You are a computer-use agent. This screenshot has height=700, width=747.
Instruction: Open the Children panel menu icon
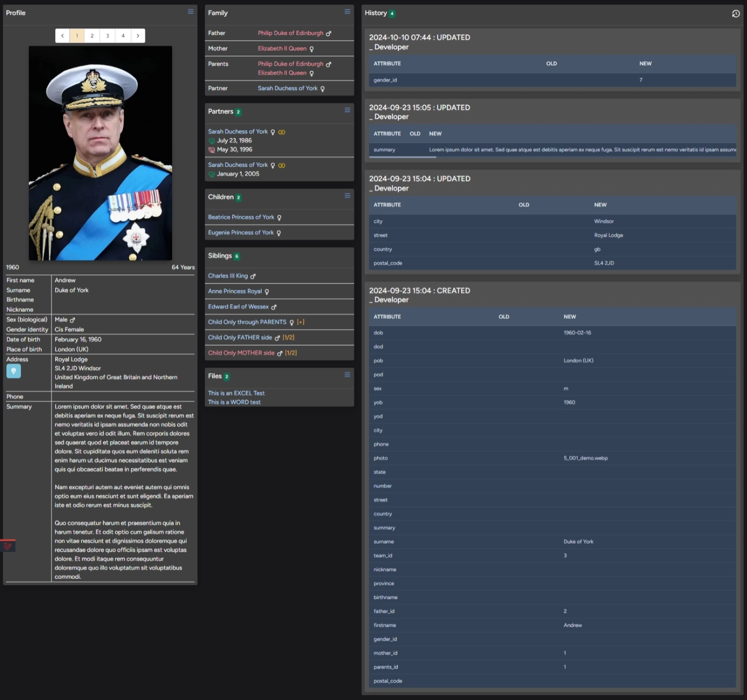click(x=347, y=196)
